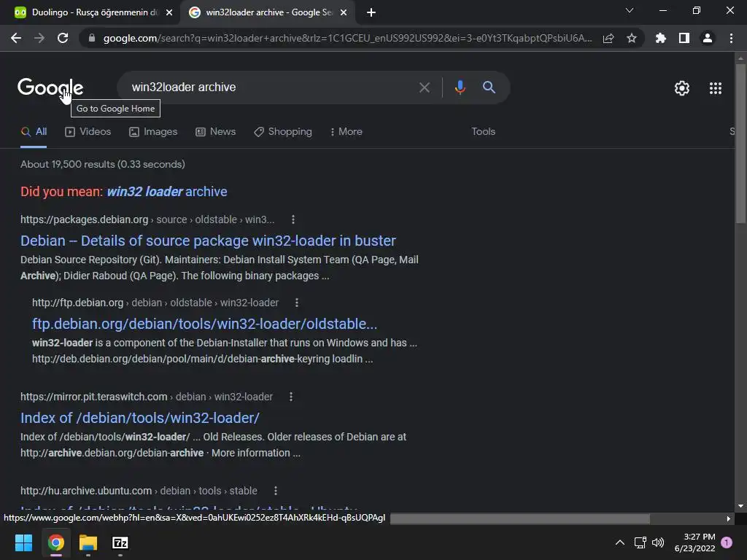Switch to News results
The height and width of the screenshot is (560, 747).
[216, 132]
